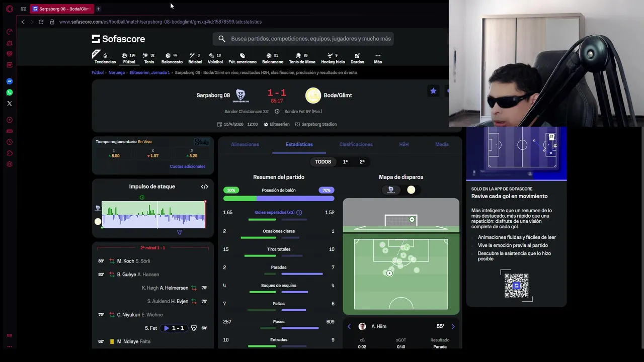Open Baloncesto sport category
This screenshot has width=644, height=362.
172,58
